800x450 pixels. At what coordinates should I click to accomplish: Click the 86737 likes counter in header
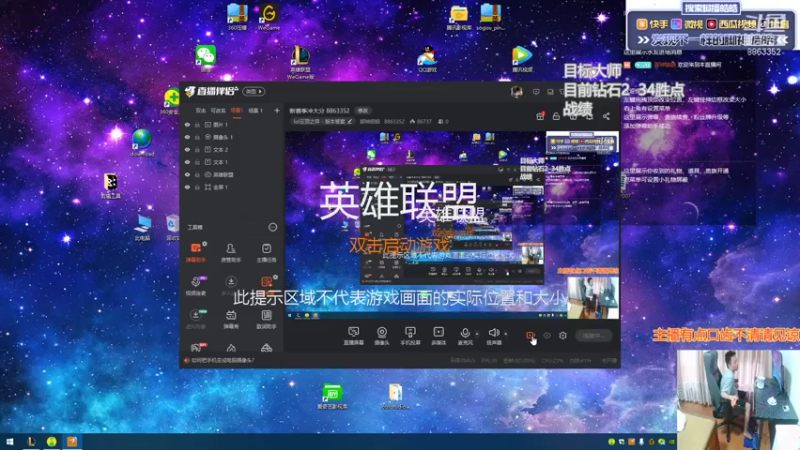[420, 121]
